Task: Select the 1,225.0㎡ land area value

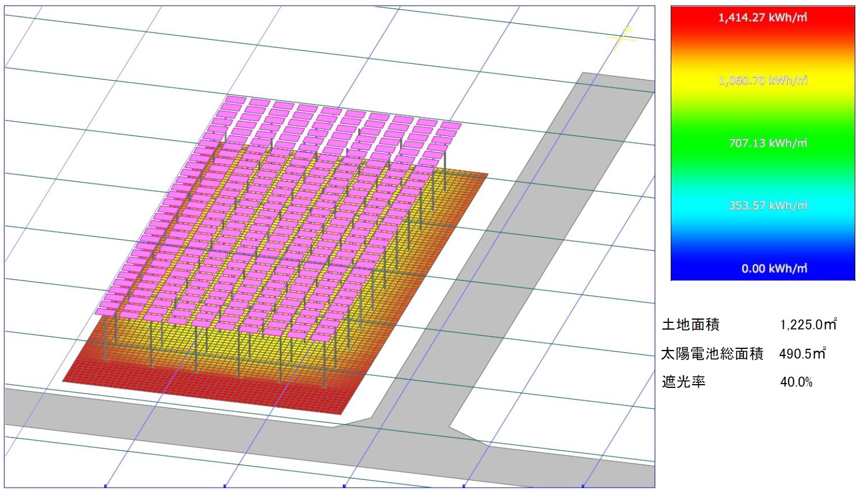Action: click(x=808, y=324)
